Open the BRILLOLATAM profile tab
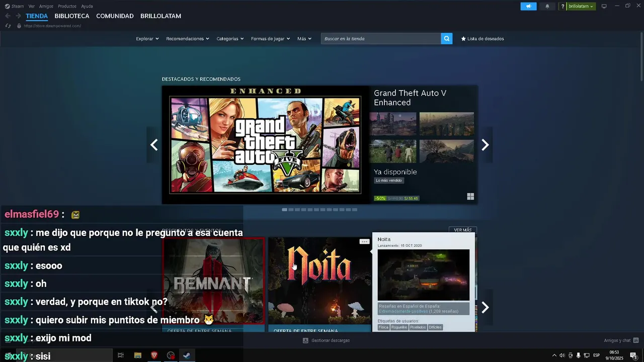This screenshot has width=644, height=362. [x=160, y=16]
